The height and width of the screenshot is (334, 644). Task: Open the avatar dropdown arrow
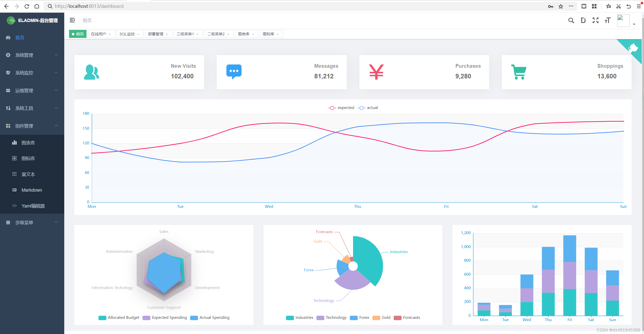tap(634, 24)
